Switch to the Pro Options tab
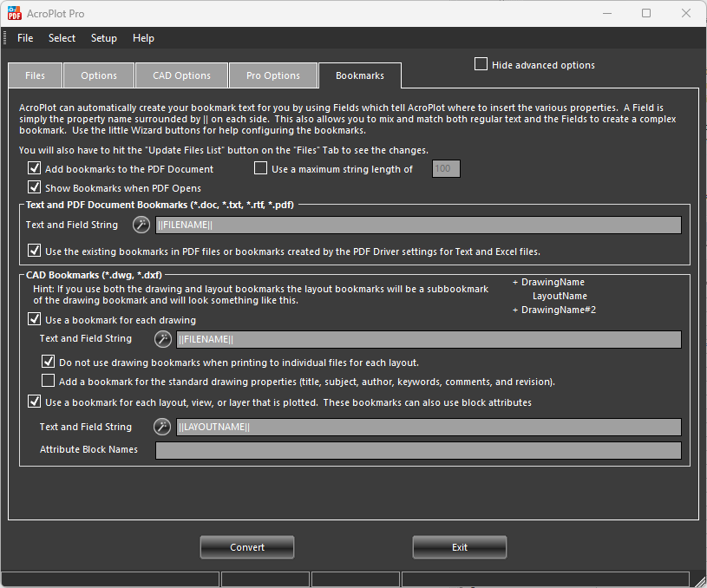707x588 pixels. pos(273,75)
